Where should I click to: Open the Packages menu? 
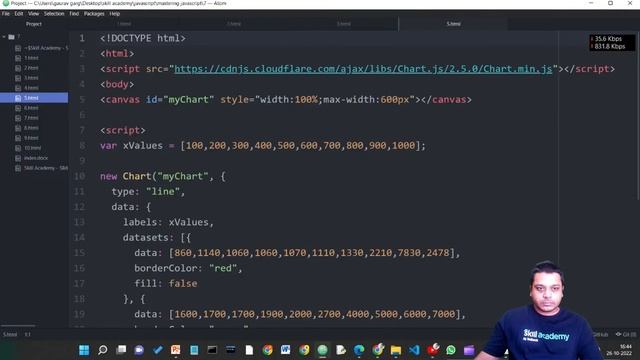click(94, 13)
